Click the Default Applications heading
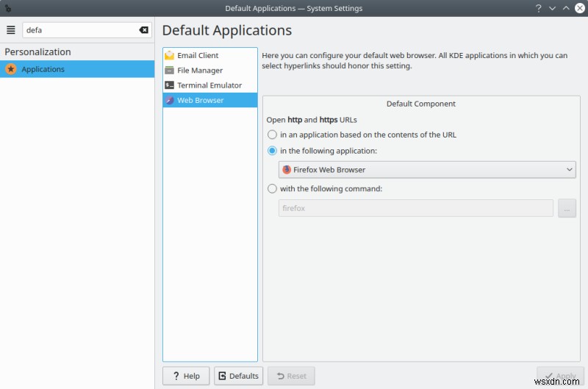This screenshot has width=588, height=389. (x=227, y=30)
